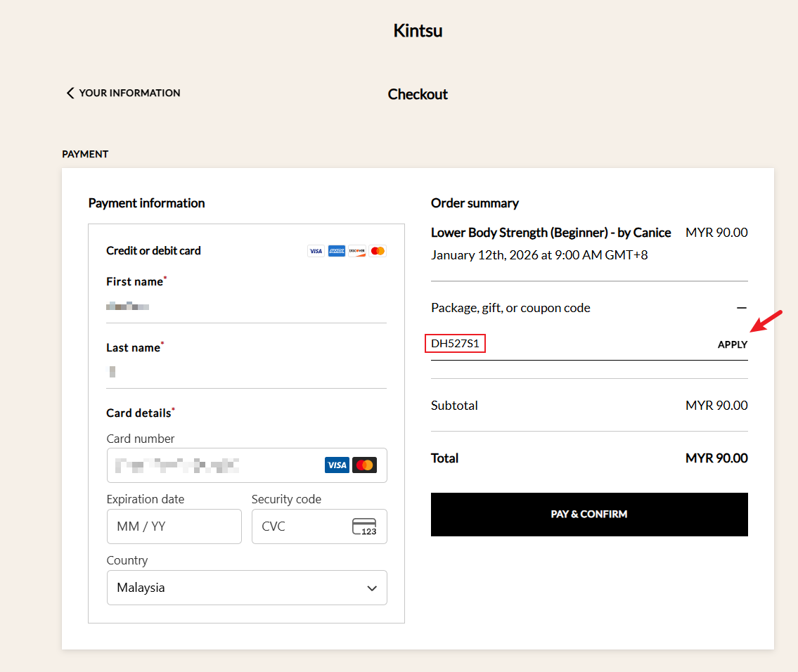
Task: Click the Mastercard badge inside the card number field
Action: tap(365, 465)
